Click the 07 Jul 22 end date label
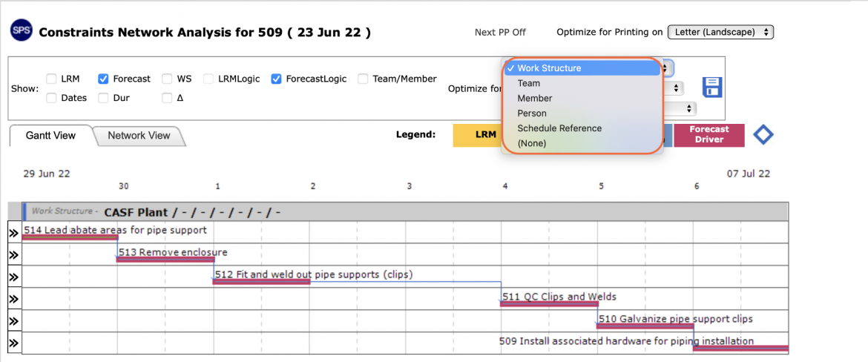This screenshot has height=362, width=868. [x=749, y=174]
